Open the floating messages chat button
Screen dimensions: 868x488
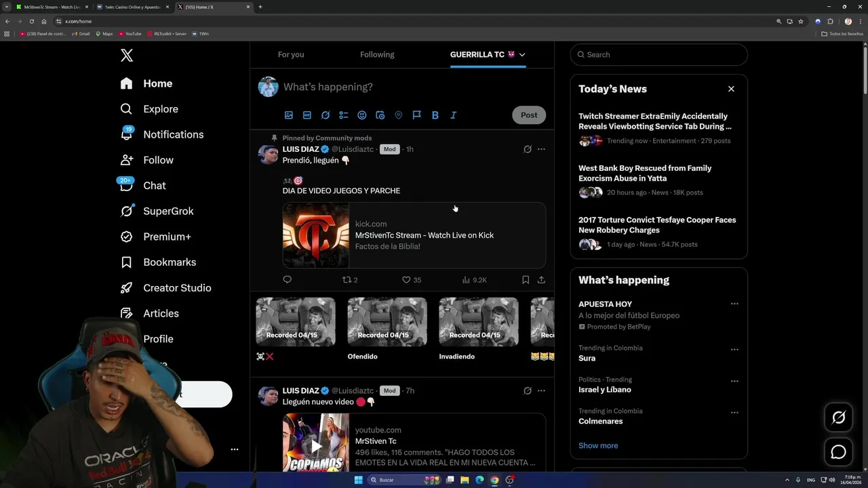pos(839,452)
